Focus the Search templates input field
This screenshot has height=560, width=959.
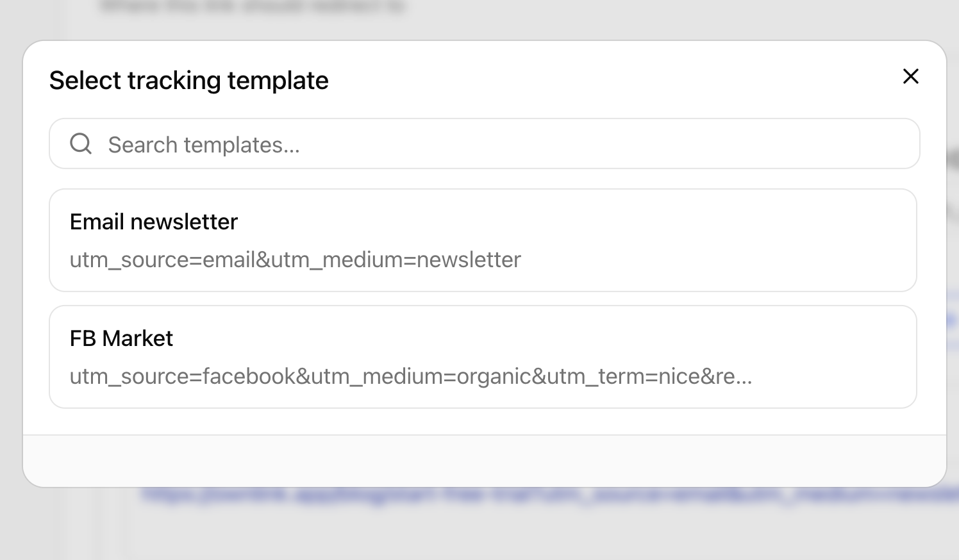[485, 144]
